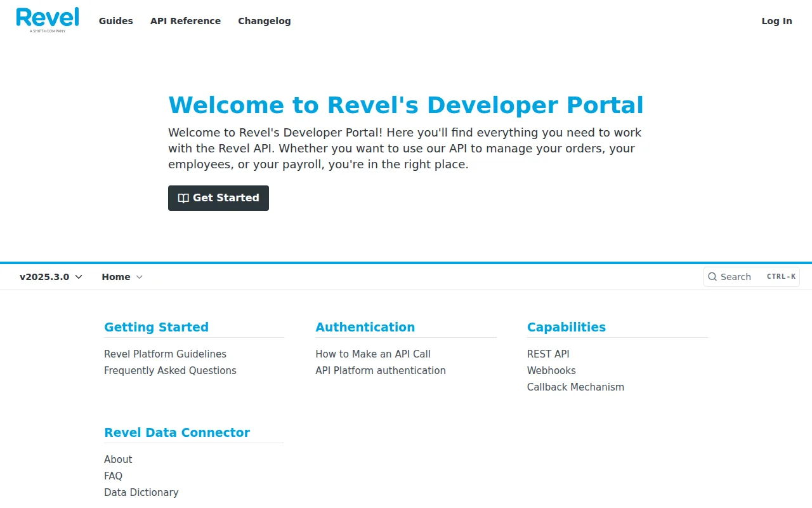This screenshot has width=812, height=508.
Task: Open Frequently Asked Questions
Action: (170, 370)
